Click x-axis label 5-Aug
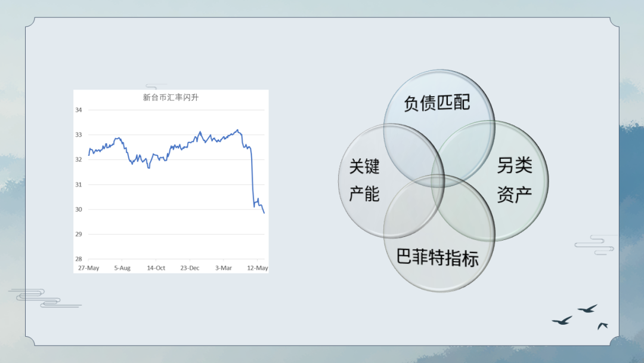The height and width of the screenshot is (363, 644). tap(122, 268)
